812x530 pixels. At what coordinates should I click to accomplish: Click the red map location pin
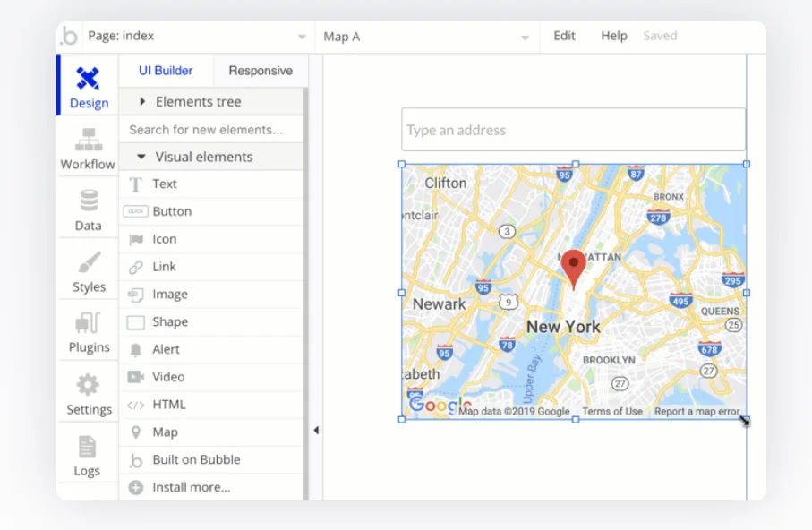[x=573, y=268]
